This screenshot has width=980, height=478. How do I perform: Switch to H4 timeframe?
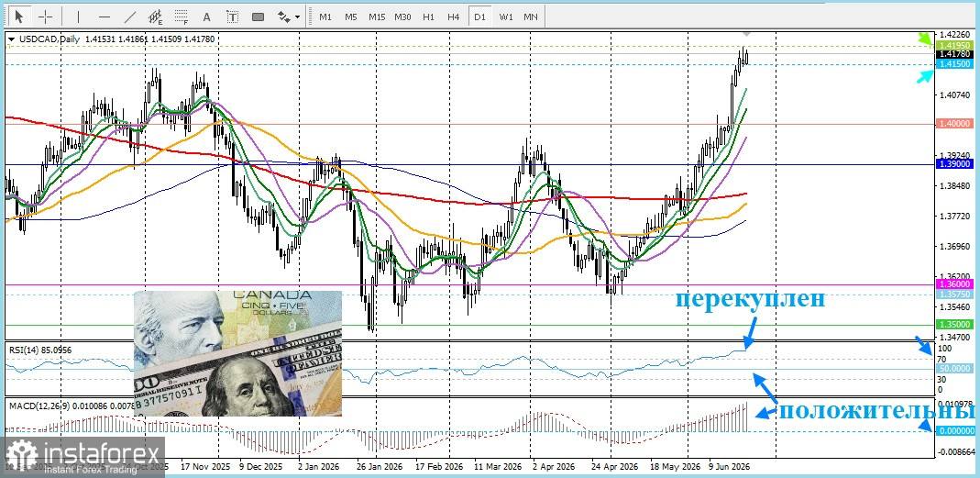point(454,17)
